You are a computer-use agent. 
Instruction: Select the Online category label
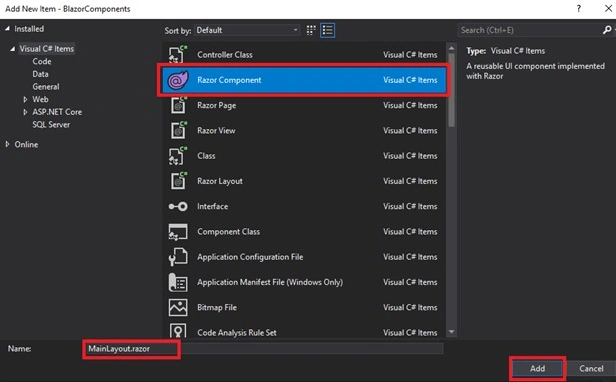(26, 144)
